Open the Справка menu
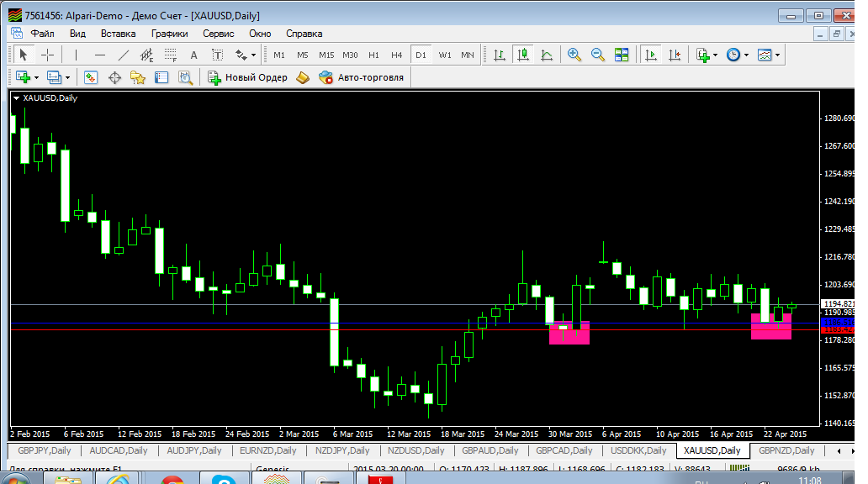 click(304, 33)
